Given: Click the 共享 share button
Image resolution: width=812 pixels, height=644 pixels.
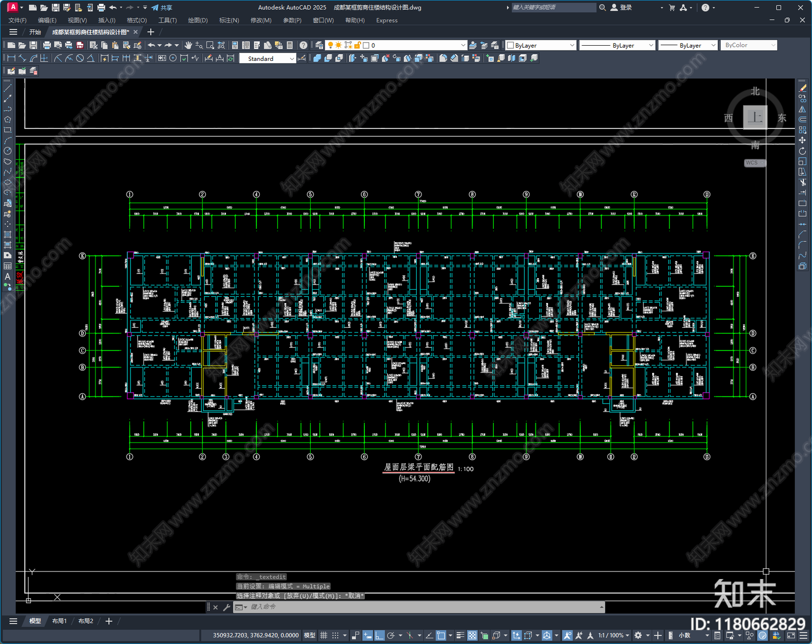Looking at the screenshot, I should click(162, 8).
